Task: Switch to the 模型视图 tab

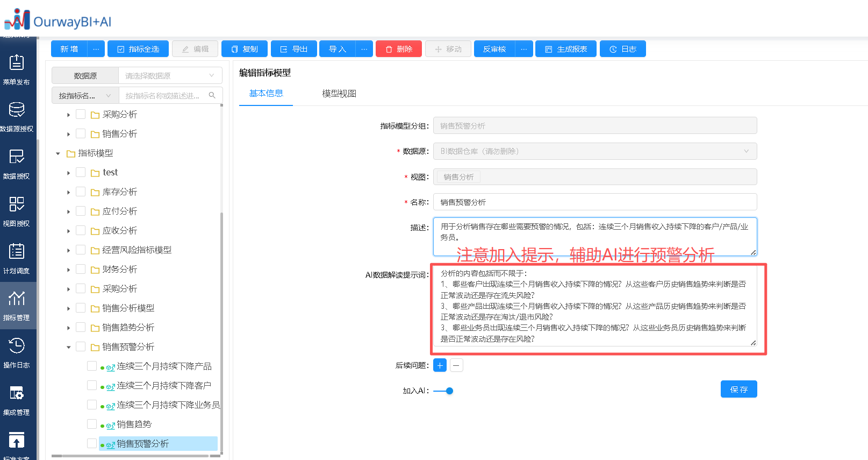Action: 339,94
